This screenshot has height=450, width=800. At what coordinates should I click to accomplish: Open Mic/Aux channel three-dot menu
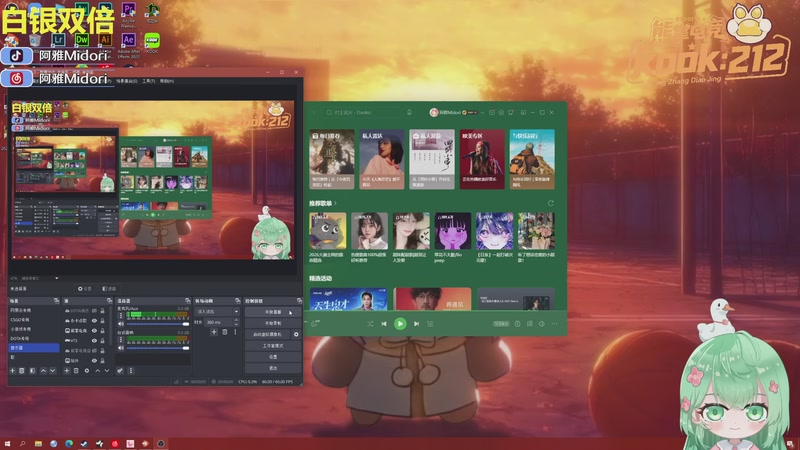121,315
